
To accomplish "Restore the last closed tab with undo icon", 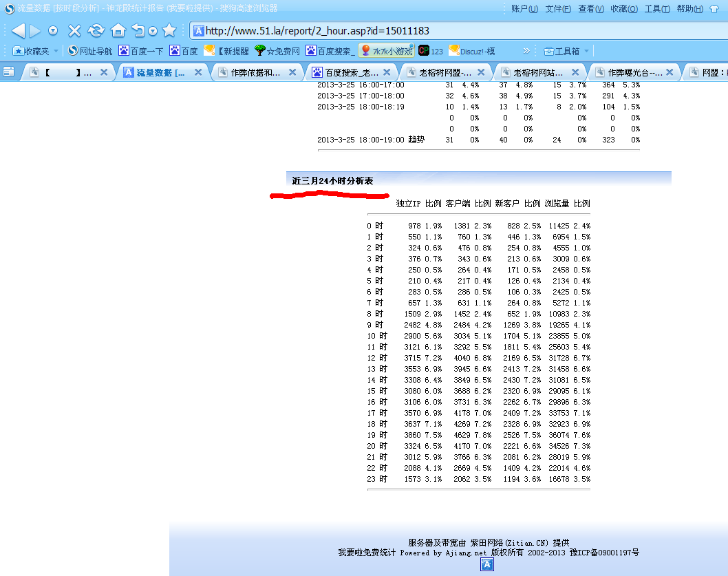I will pyautogui.click(x=138, y=31).
